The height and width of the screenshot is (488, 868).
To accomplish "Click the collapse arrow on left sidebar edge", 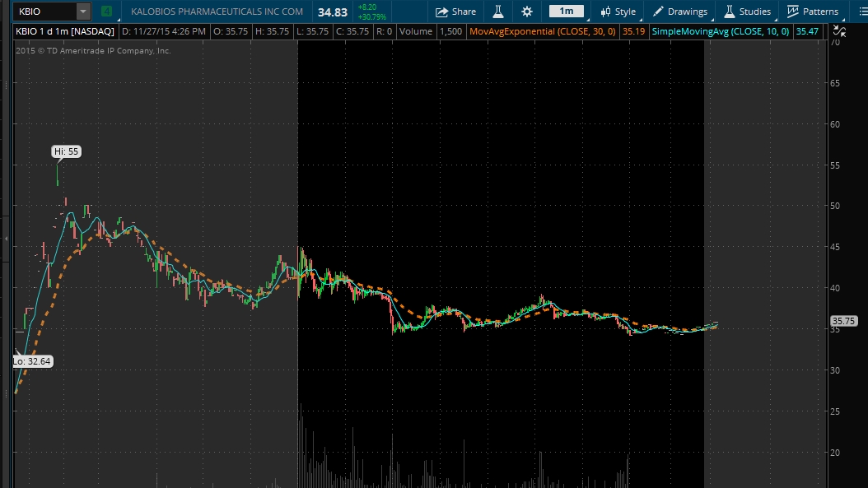I will pyautogui.click(x=6, y=239).
